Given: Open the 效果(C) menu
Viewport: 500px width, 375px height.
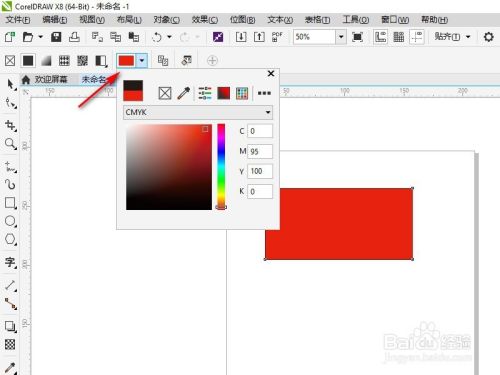Looking at the screenshot, I should tap(205, 20).
